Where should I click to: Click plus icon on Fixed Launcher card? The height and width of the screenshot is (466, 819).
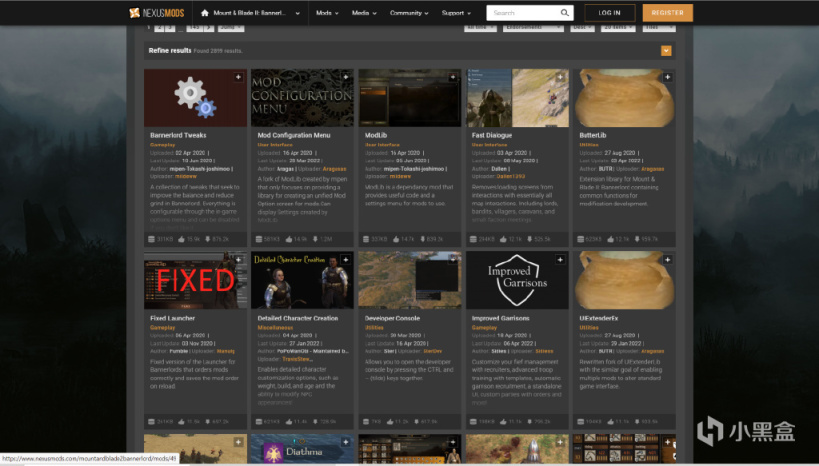coord(238,260)
